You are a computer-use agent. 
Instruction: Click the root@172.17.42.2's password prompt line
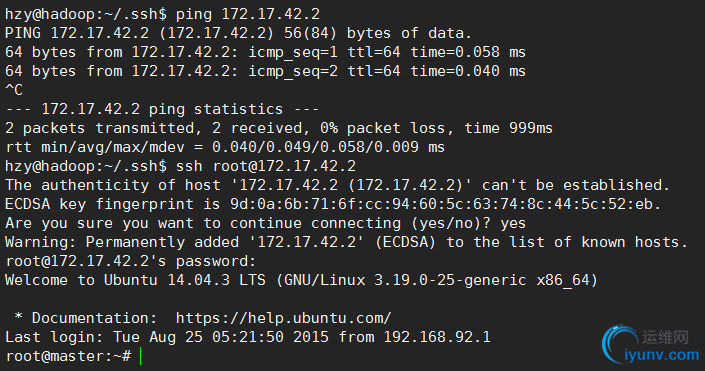click(130, 261)
